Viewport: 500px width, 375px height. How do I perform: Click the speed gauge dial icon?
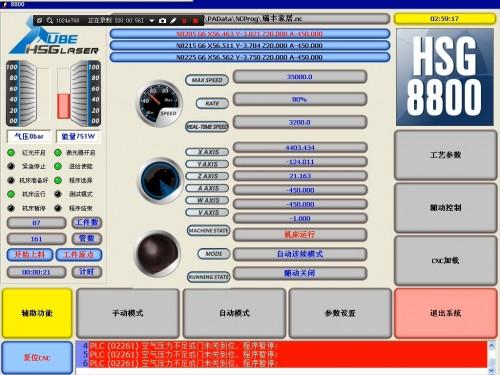coord(159,104)
